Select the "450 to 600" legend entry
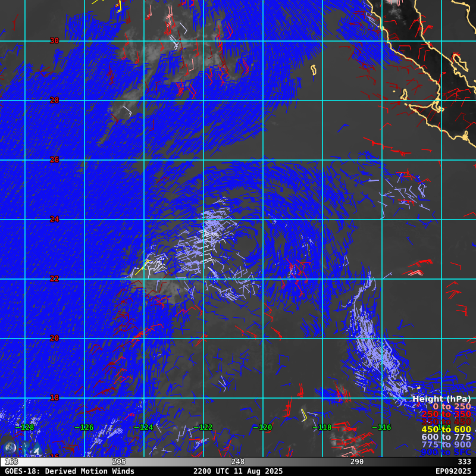476x476 pixels. 446,429
